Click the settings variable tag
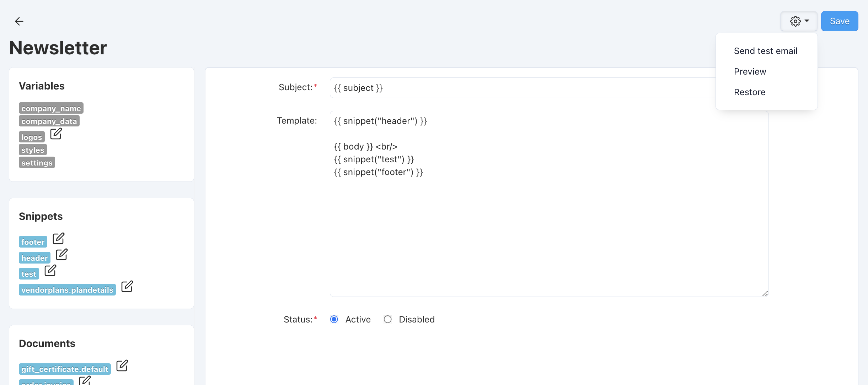 [x=37, y=163]
